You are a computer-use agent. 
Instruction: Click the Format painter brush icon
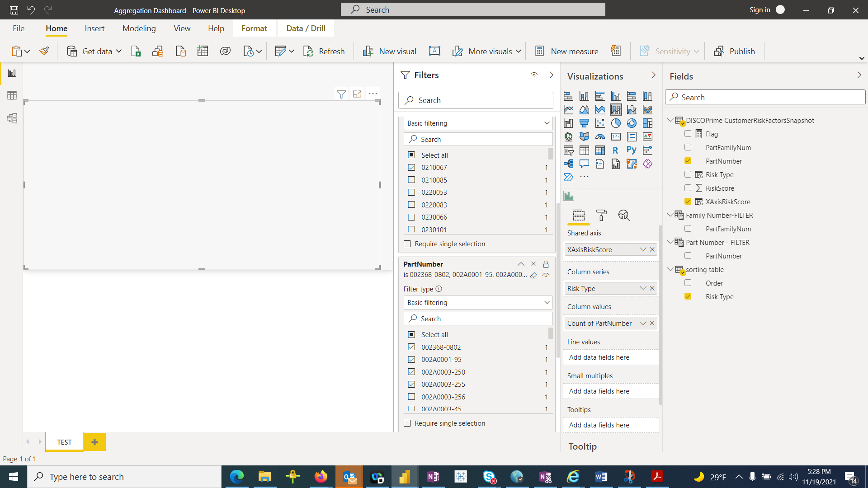44,51
